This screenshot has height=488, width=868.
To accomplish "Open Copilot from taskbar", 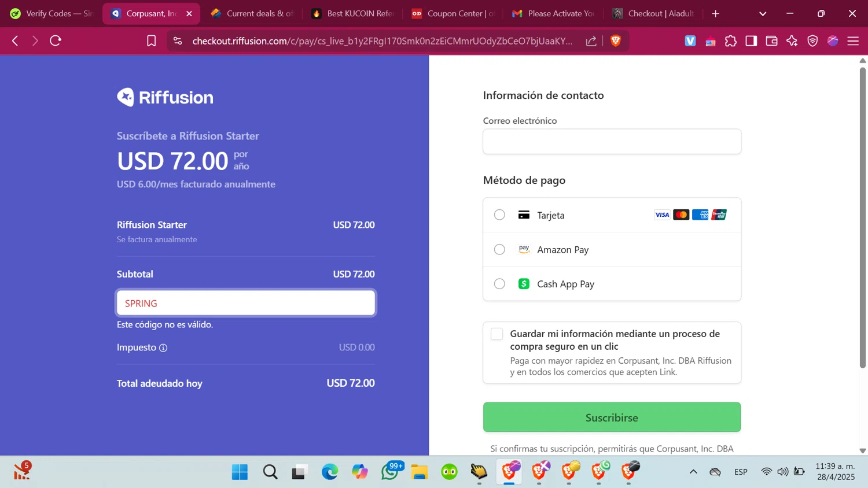I will pyautogui.click(x=360, y=472).
